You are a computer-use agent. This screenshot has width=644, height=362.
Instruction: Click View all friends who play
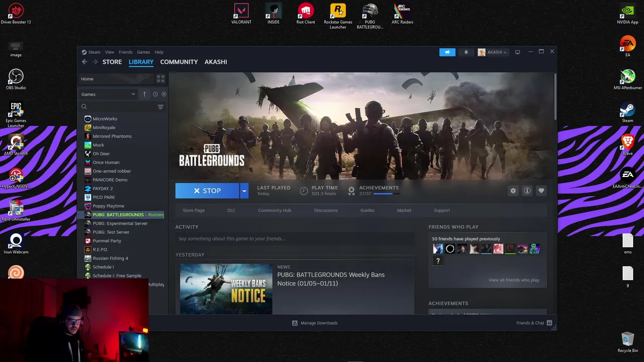(x=514, y=280)
